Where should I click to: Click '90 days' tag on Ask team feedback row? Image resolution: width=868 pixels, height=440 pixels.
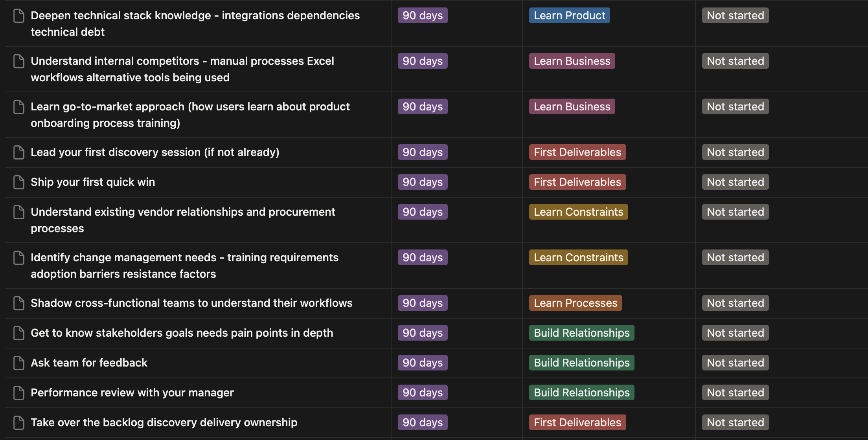(422, 363)
